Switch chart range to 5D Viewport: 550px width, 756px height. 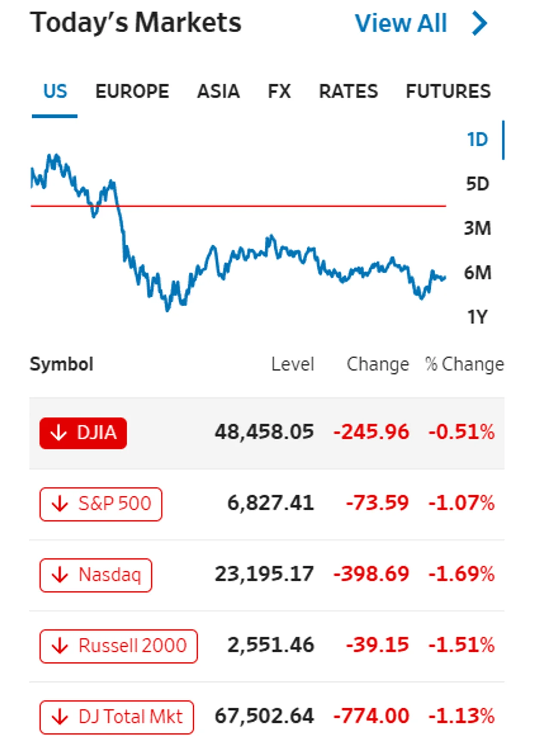tap(477, 184)
